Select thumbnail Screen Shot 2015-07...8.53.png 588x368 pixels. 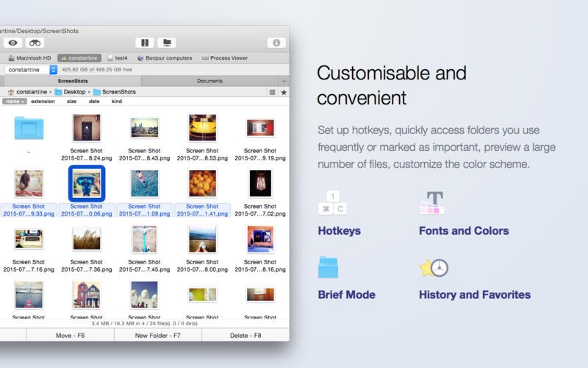tap(203, 127)
